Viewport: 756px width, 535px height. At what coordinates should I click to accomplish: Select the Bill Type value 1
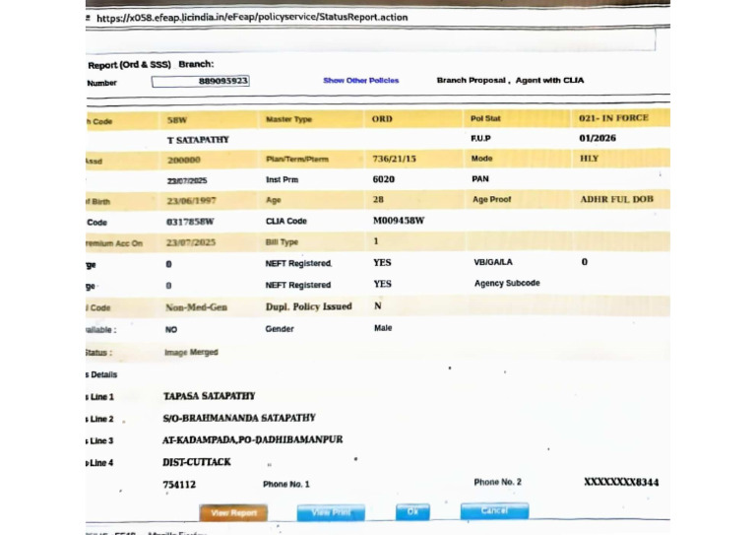pyautogui.click(x=376, y=241)
